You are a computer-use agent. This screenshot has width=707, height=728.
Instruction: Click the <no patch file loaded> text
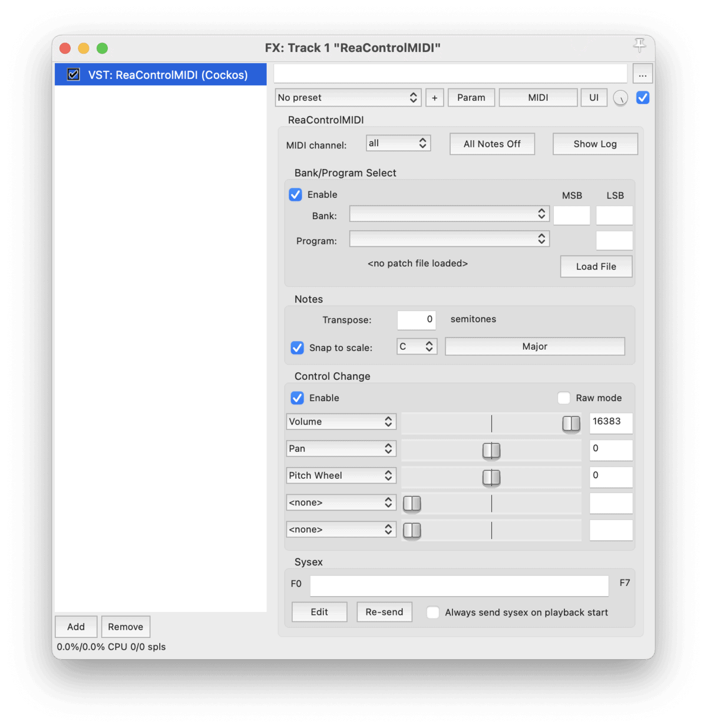[x=418, y=263]
